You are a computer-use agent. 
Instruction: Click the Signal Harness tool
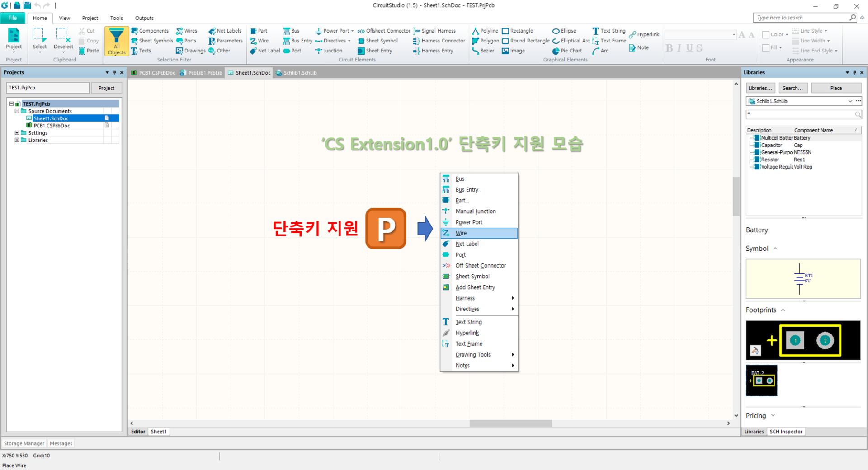tap(434, 31)
